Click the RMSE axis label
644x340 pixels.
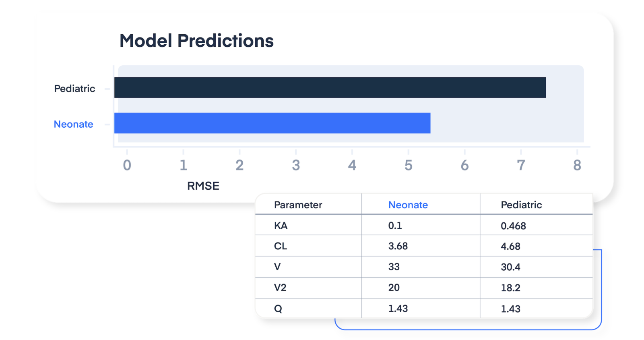pos(203,186)
